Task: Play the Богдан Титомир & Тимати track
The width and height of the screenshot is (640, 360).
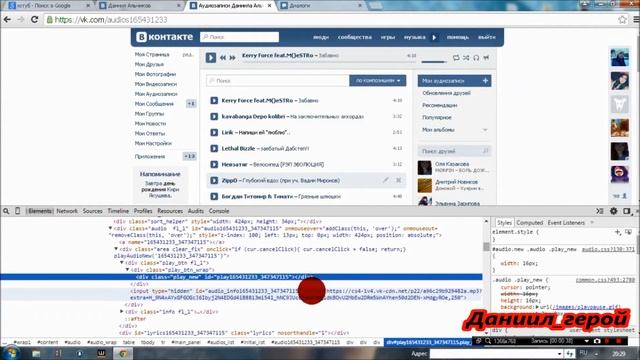Action: tap(214, 196)
